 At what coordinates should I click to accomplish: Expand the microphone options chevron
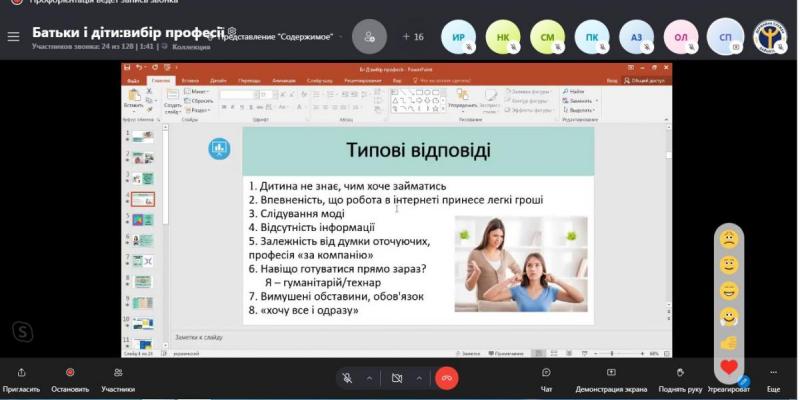tap(370, 378)
